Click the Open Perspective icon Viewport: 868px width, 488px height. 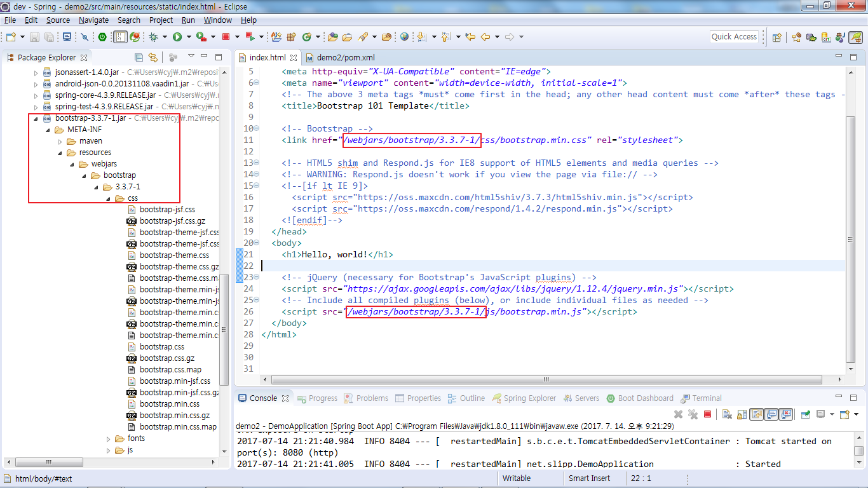point(776,37)
